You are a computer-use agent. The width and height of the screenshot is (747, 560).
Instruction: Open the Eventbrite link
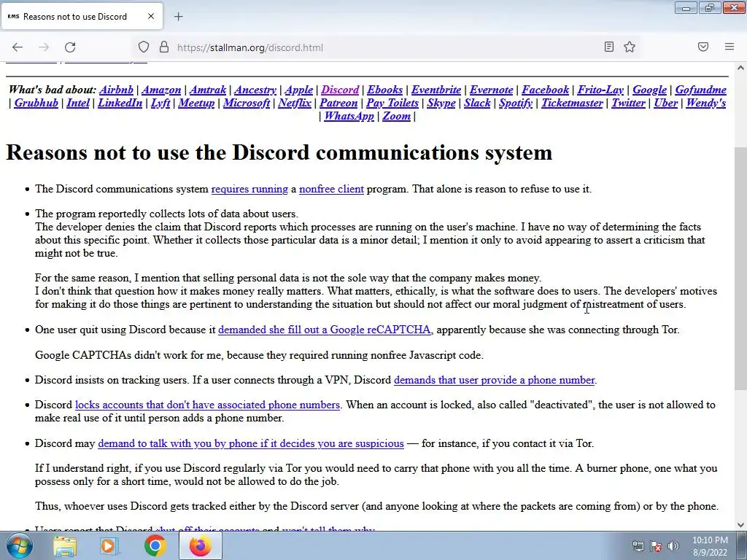click(x=436, y=90)
